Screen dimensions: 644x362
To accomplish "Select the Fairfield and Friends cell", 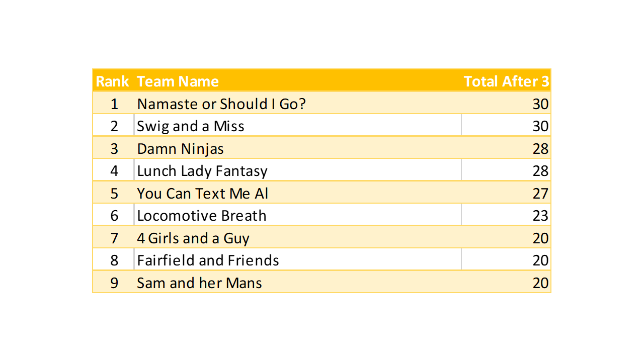I will [208, 260].
